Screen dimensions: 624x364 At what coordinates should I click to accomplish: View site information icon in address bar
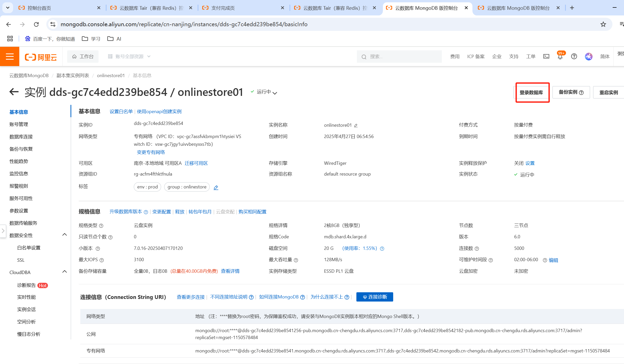(53, 24)
